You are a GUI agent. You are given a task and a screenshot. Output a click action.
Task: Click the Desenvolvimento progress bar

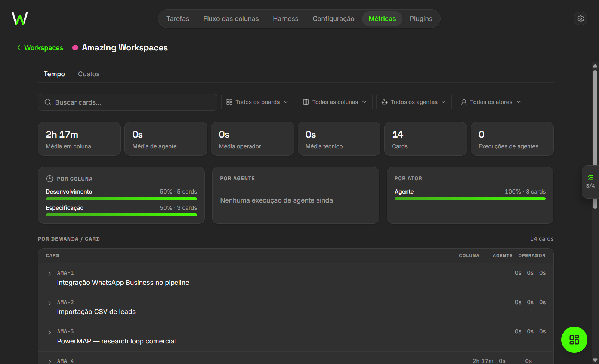tap(121, 199)
